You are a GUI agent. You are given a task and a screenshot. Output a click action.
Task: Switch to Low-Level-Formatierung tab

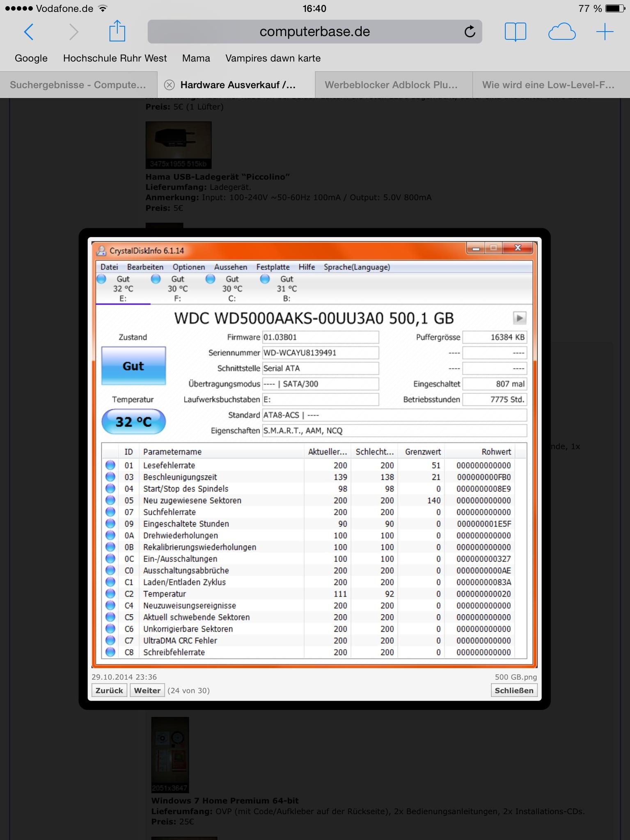pos(551,85)
